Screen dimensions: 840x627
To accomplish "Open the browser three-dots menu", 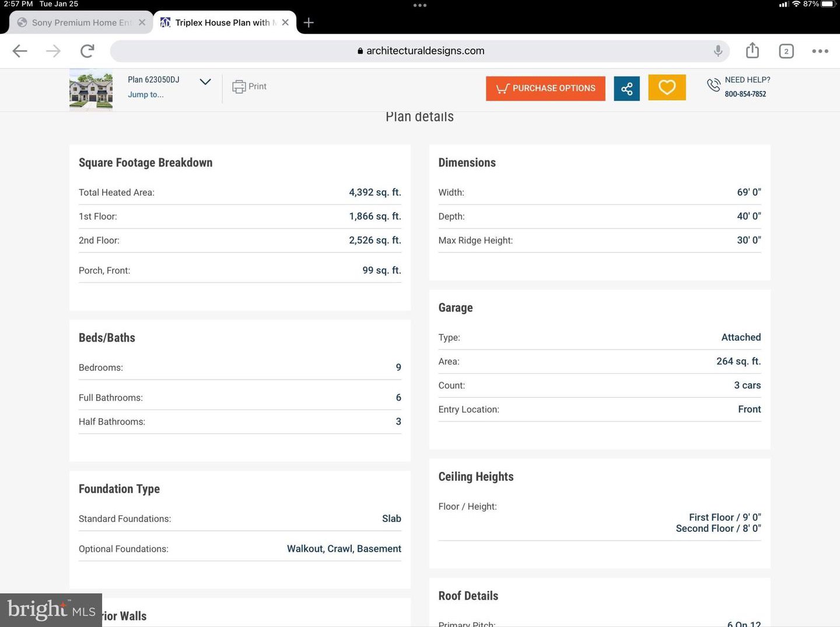I will coord(820,51).
